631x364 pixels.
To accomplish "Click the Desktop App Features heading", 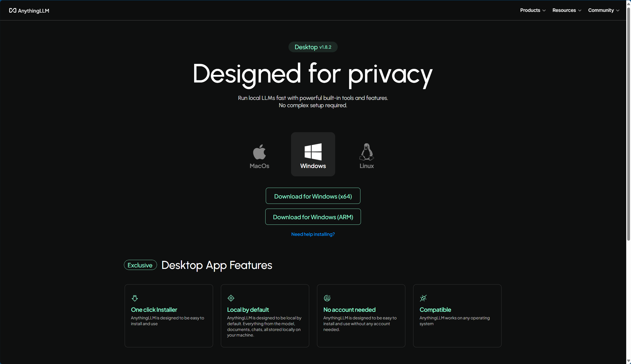I will point(217,265).
